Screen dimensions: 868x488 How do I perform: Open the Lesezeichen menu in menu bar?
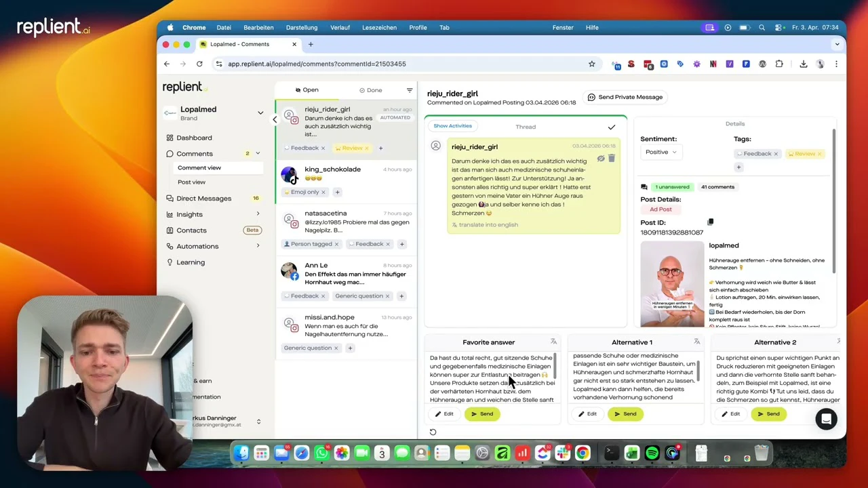[x=379, y=28]
